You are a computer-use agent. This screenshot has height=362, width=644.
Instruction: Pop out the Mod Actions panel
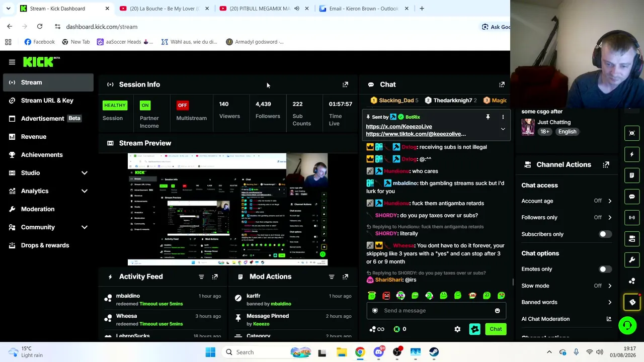[345, 277]
